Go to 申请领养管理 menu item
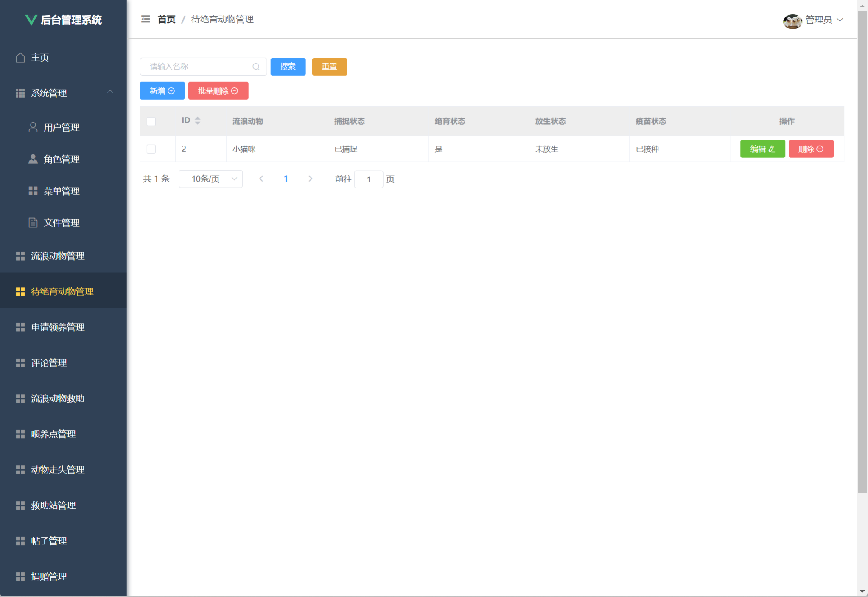 [x=58, y=327]
